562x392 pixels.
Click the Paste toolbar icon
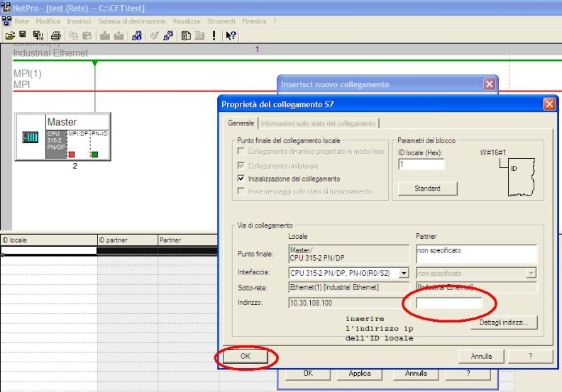[x=87, y=35]
